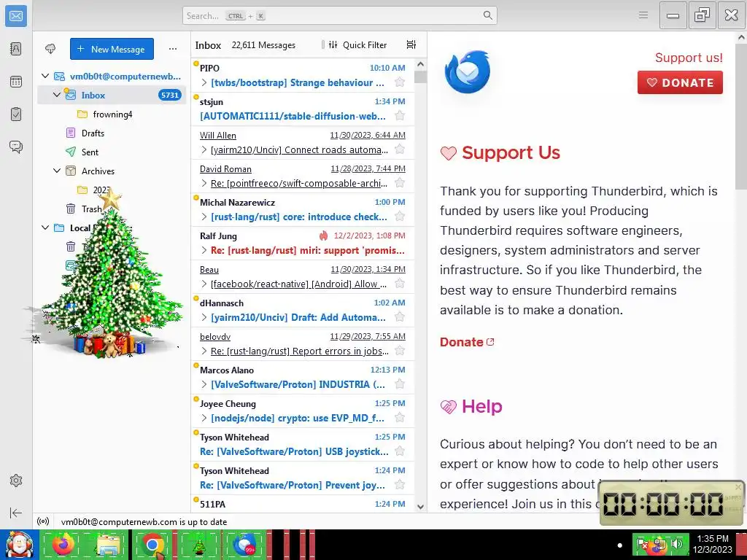Viewport: 747px width, 560px height.
Task: Star the PIPO message
Action: [x=400, y=82]
